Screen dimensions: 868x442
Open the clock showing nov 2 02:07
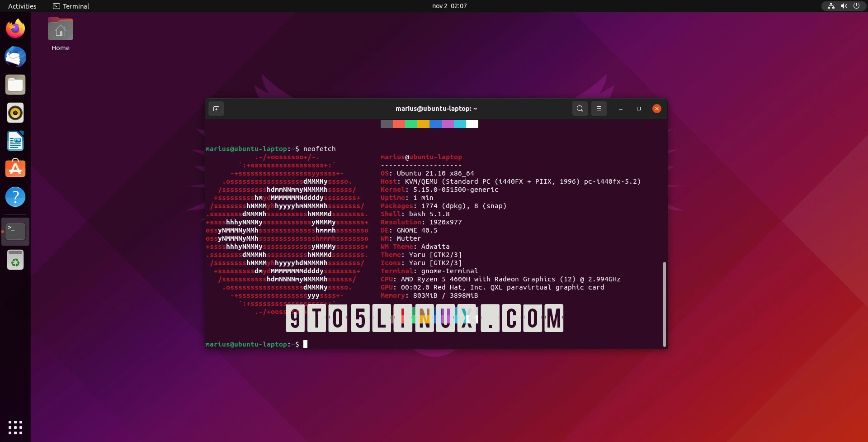[x=449, y=6]
